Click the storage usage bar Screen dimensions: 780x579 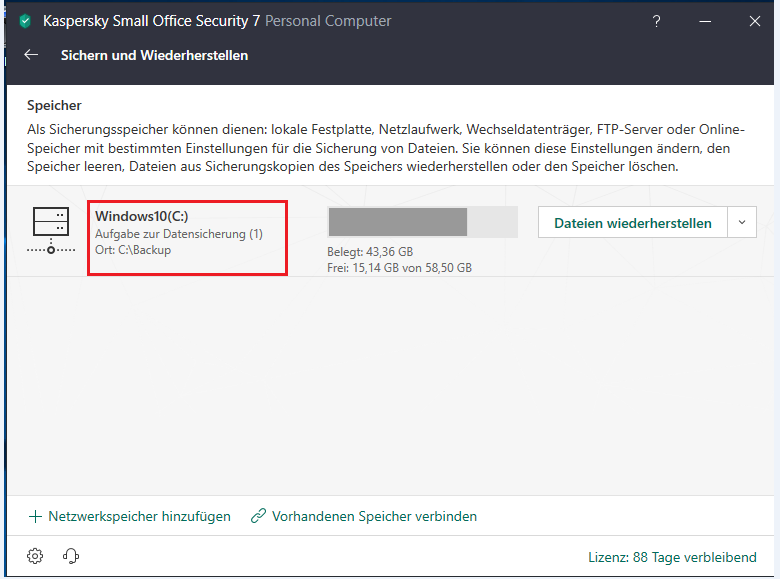tap(422, 222)
